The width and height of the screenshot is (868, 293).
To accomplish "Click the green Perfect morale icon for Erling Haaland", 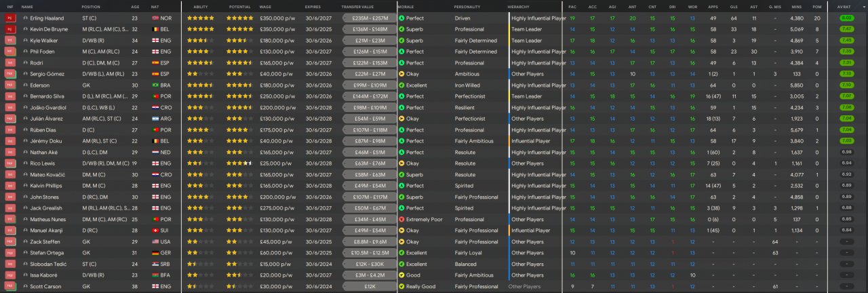I will [401, 18].
